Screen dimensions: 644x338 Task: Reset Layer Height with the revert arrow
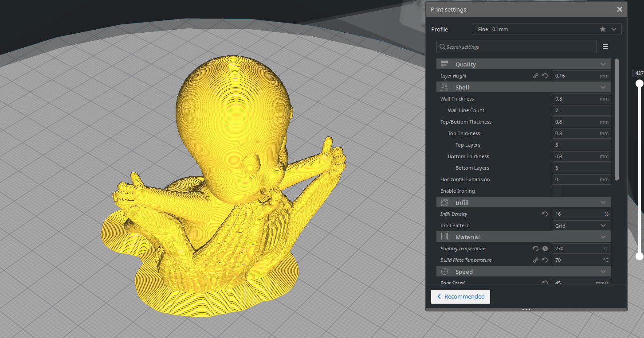[545, 76]
